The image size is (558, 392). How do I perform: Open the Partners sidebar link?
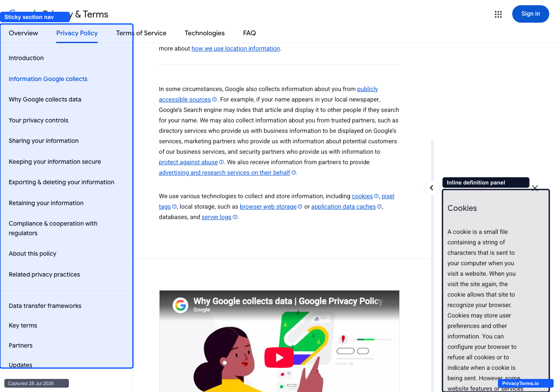click(20, 345)
